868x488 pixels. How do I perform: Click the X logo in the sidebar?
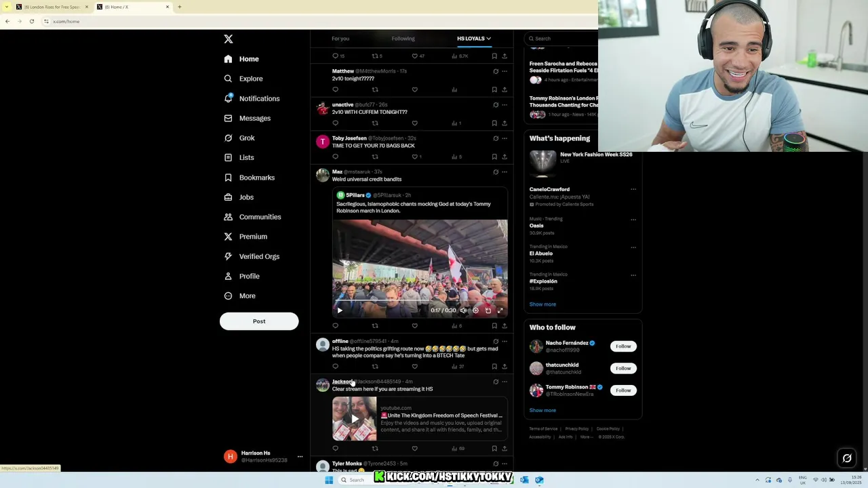[229, 39]
